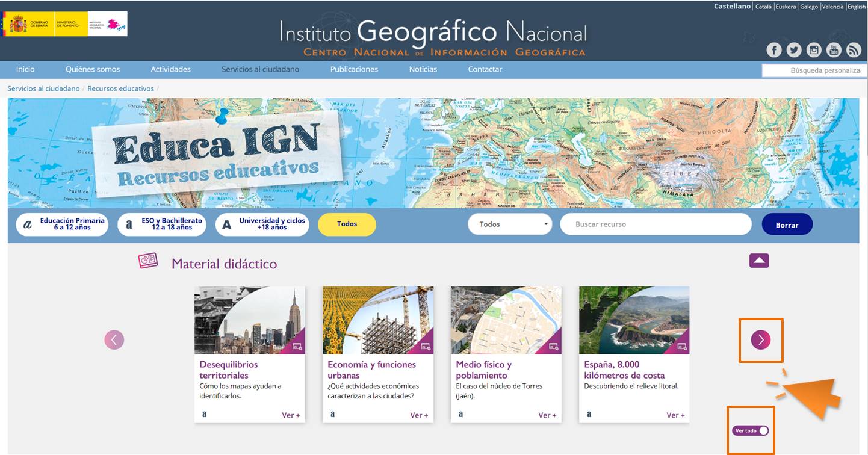Switch language to Euskera
Viewport: 868px width, 455px height.
[x=786, y=7]
